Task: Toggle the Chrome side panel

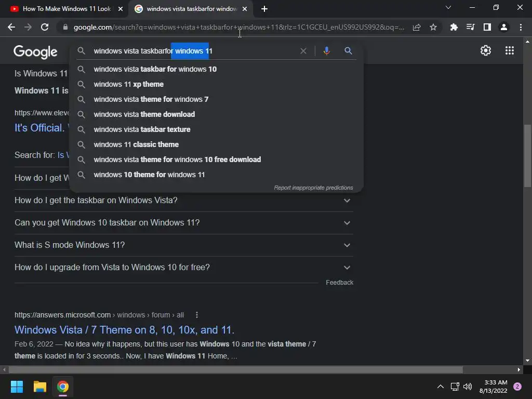Action: (487, 27)
